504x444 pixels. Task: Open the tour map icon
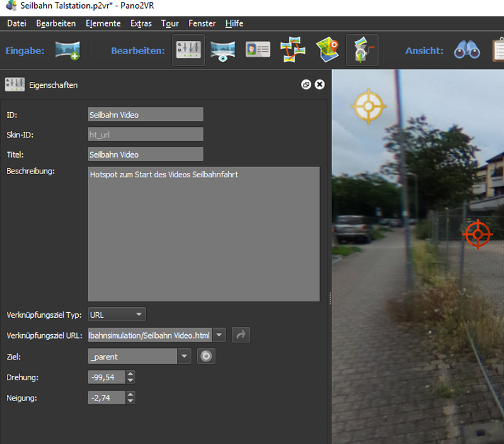pos(328,50)
